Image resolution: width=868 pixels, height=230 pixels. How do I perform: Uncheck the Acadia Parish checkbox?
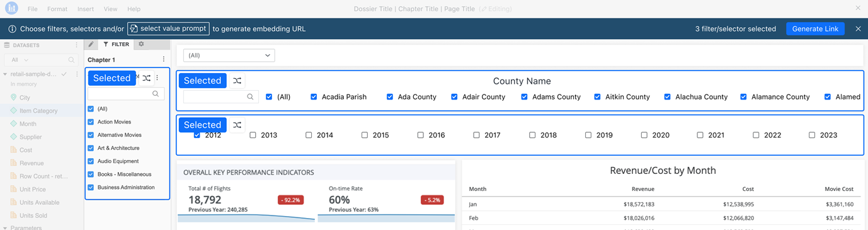click(314, 97)
